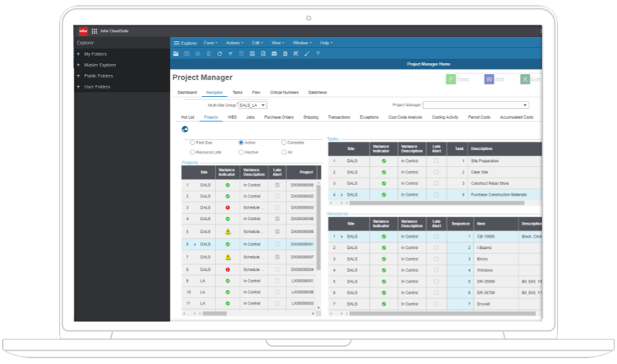The image size is (617, 364).
Task: Switch to the Purchase Orders tab
Action: point(279,117)
